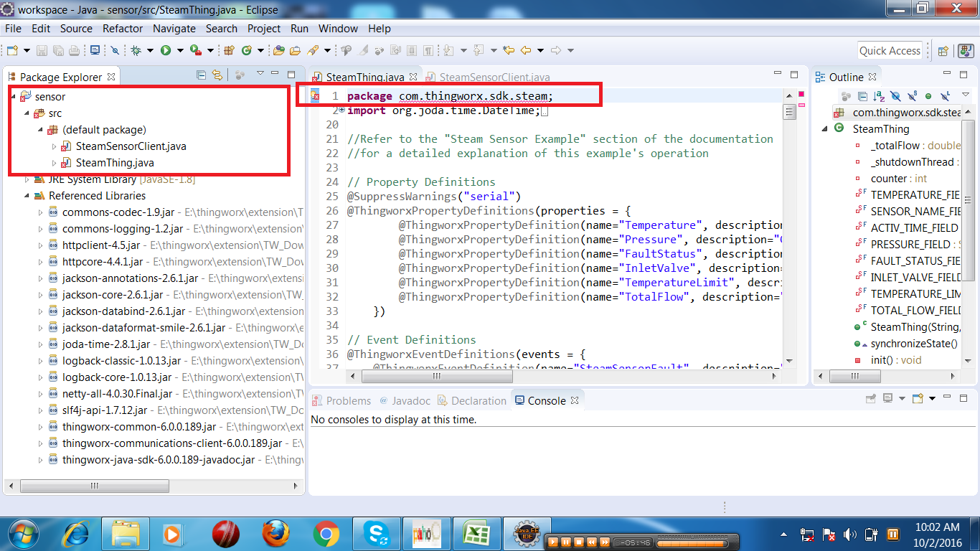Image resolution: width=980 pixels, height=551 pixels.
Task: Click the system tray volume icon
Action: 850,534
